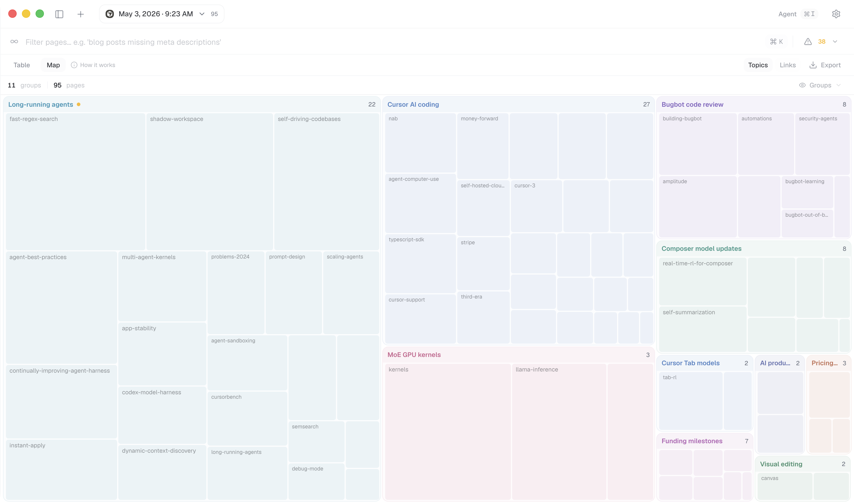
Task: Open the Long-running agents group header
Action: tap(192, 105)
